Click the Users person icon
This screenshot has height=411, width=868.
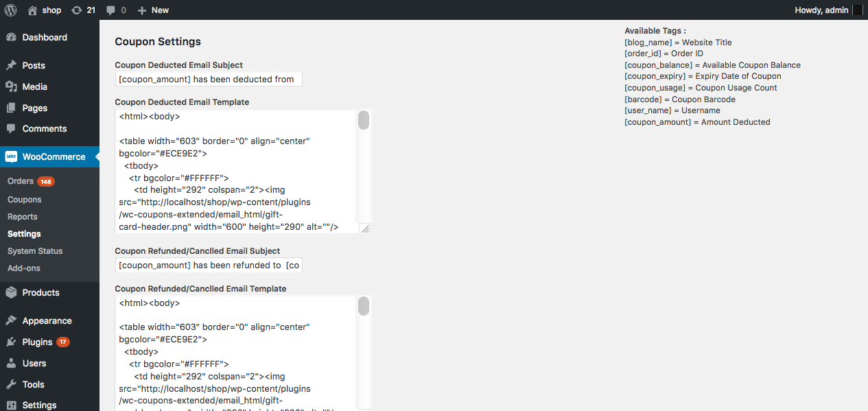[x=11, y=363]
